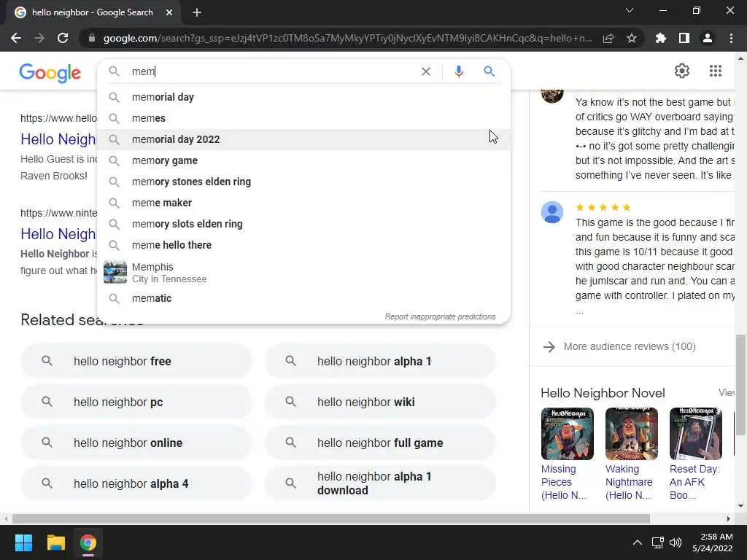Viewport: 747px width, 560px height.
Task: Open the Chrome profile avatar menu
Action: click(x=708, y=38)
